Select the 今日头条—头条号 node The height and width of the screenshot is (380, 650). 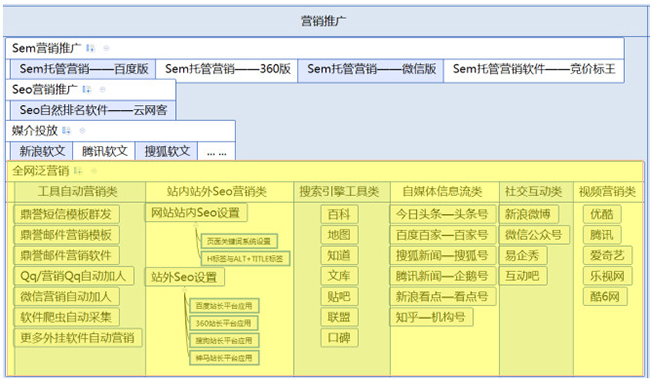[x=442, y=214]
